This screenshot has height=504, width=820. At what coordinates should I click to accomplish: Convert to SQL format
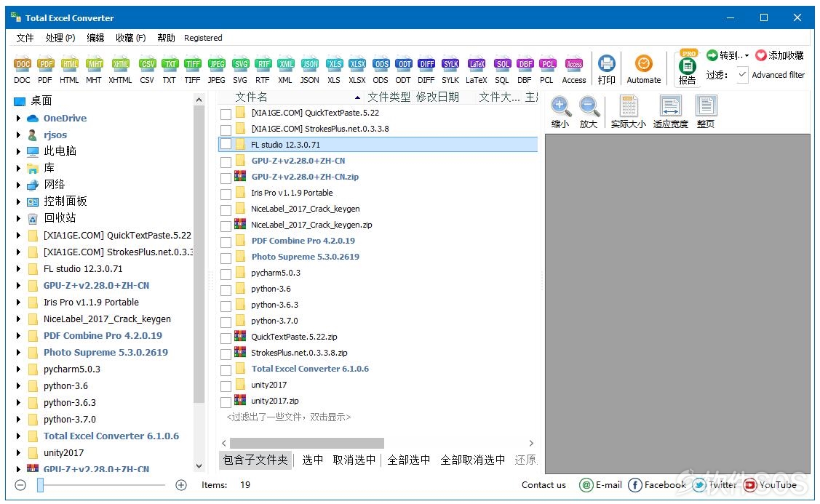point(502,70)
